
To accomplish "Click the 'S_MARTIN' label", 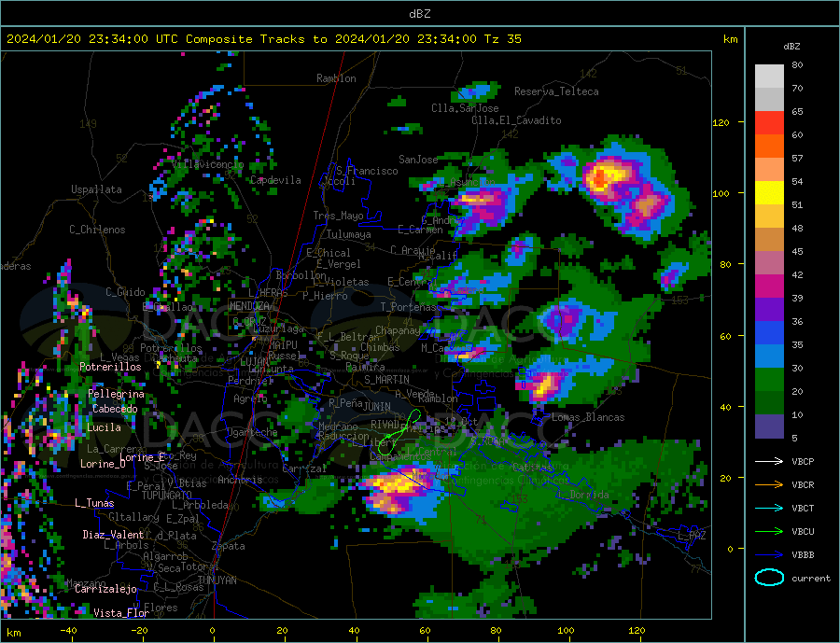I will point(386,380).
